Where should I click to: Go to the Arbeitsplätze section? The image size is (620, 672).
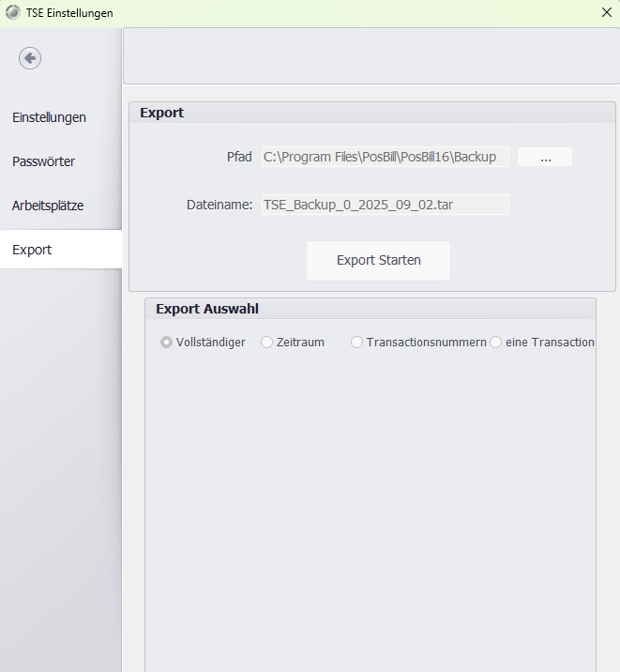(48, 206)
